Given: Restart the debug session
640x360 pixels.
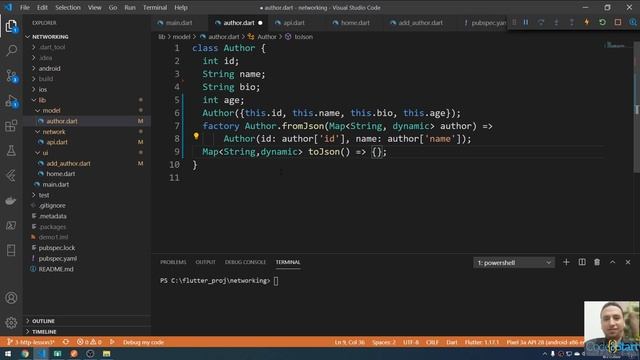Looking at the screenshot, I should [x=602, y=22].
